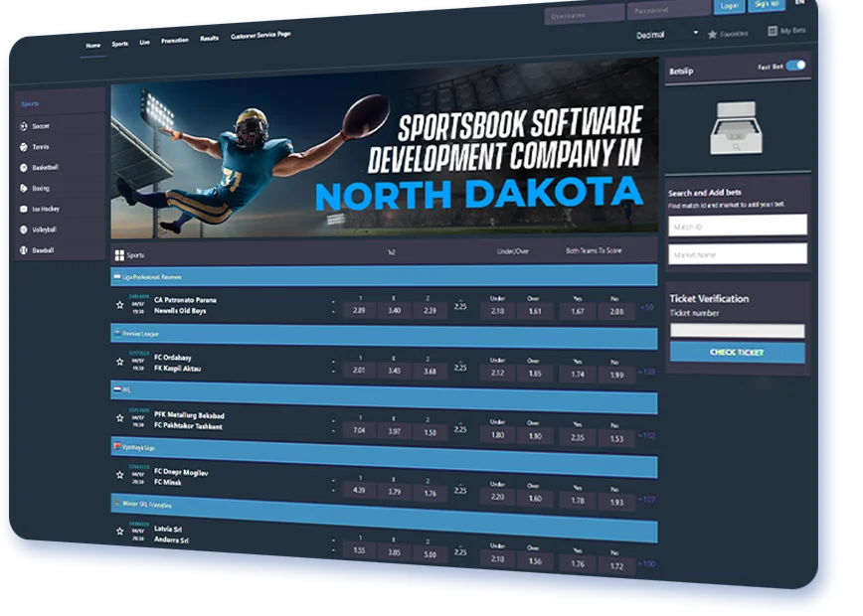
Task: Select home win odds 1.55 for Latvia Srl
Action: click(x=359, y=550)
